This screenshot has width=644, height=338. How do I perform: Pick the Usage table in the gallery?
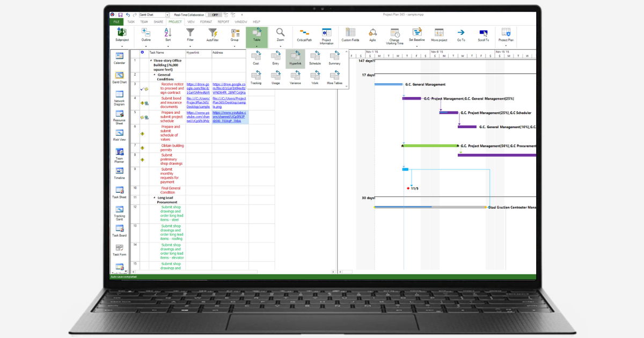coord(275,78)
